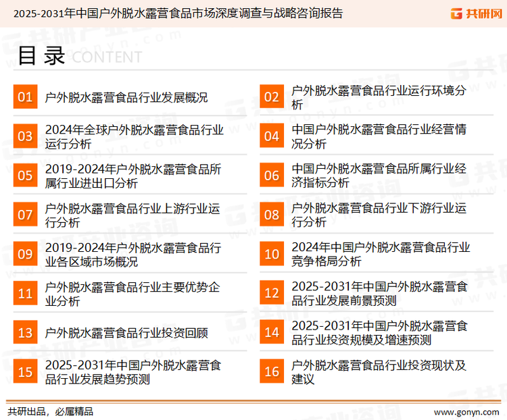
Task: Click the orange 13 number box
Action: (x=25, y=332)
